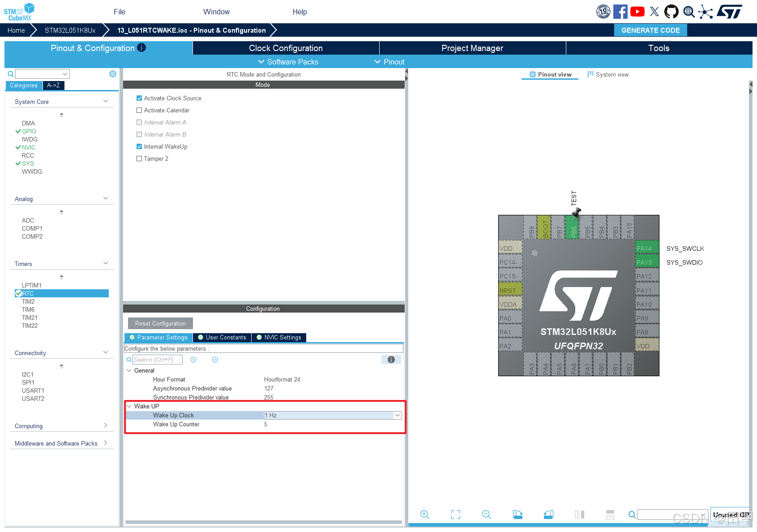This screenshot has width=757, height=532.
Task: Toggle Internal Alarm A checkbox
Action: [139, 122]
